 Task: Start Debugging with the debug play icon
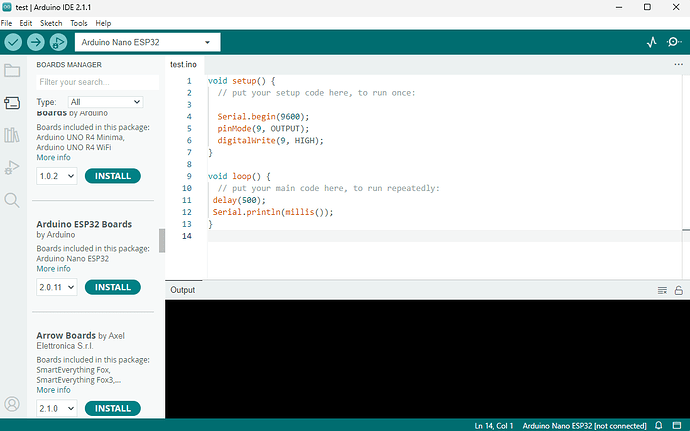click(x=58, y=42)
